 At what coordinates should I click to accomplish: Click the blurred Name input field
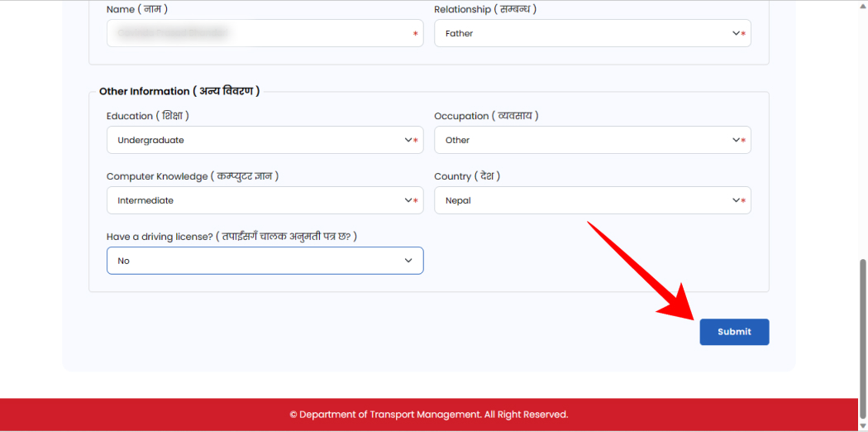coord(265,33)
